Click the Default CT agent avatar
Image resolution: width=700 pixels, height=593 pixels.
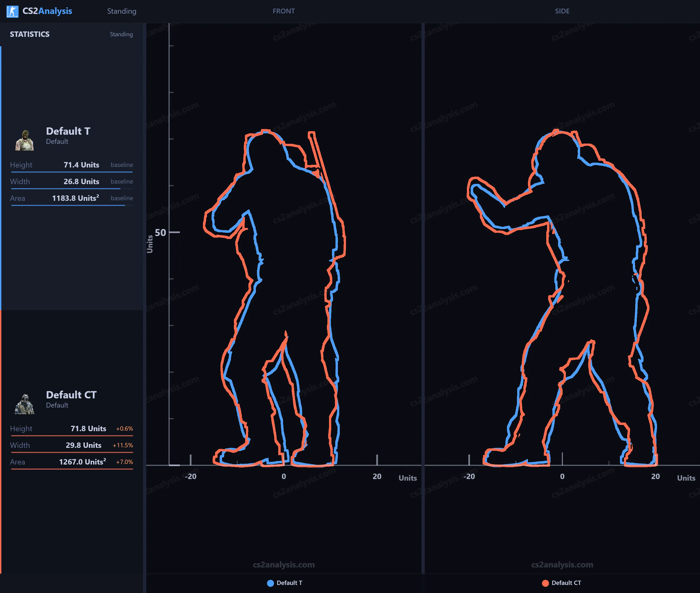[x=24, y=404]
